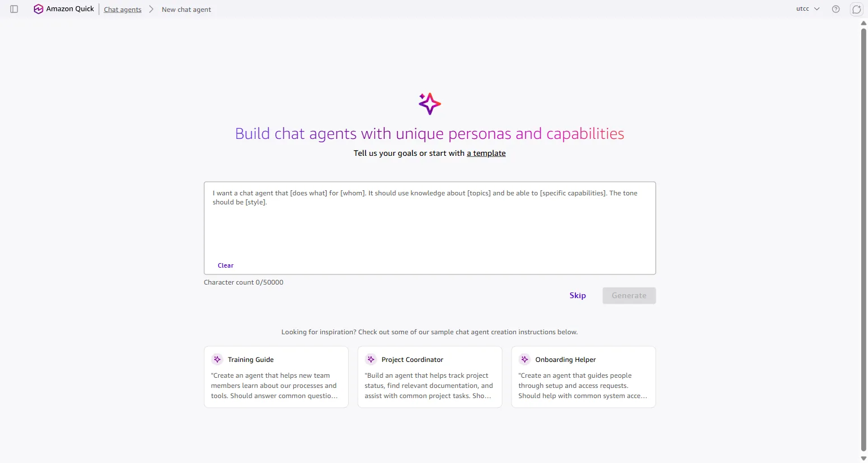This screenshot has height=463, width=868.
Task: Click the sparkle icon on Onboarding Helper card
Action: [524, 360]
